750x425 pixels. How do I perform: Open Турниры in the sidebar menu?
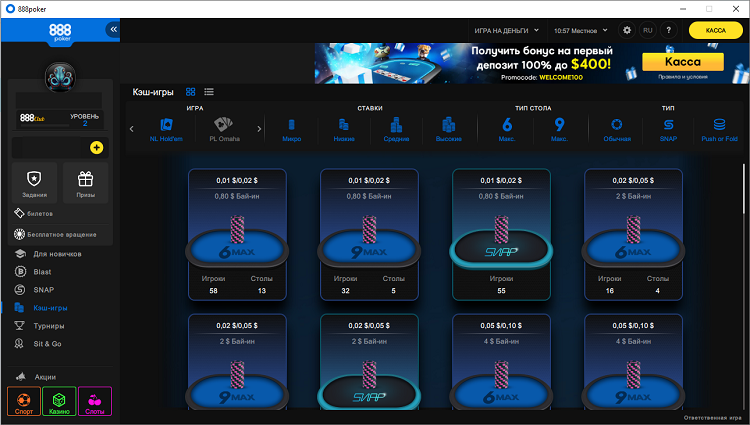(49, 326)
